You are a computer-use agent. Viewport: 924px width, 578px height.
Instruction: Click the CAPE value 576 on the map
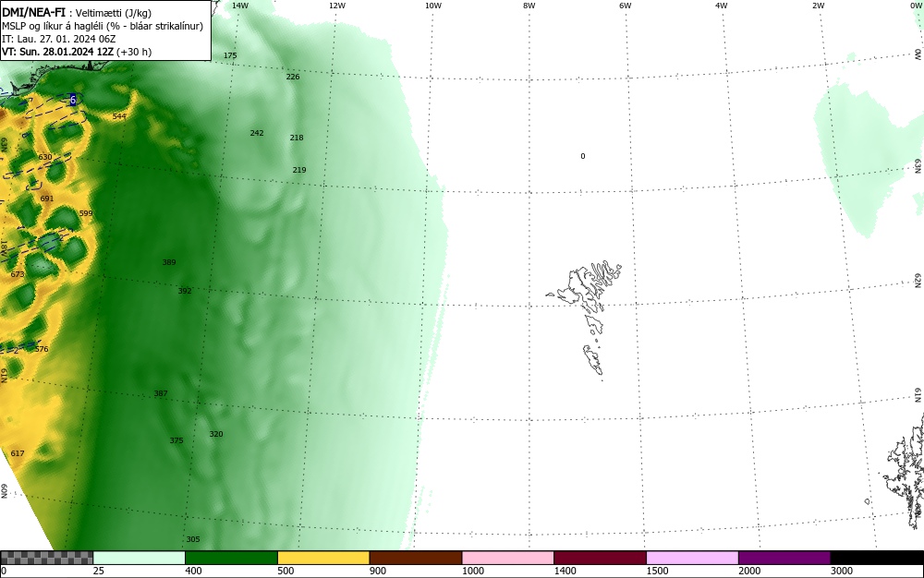pyautogui.click(x=42, y=350)
